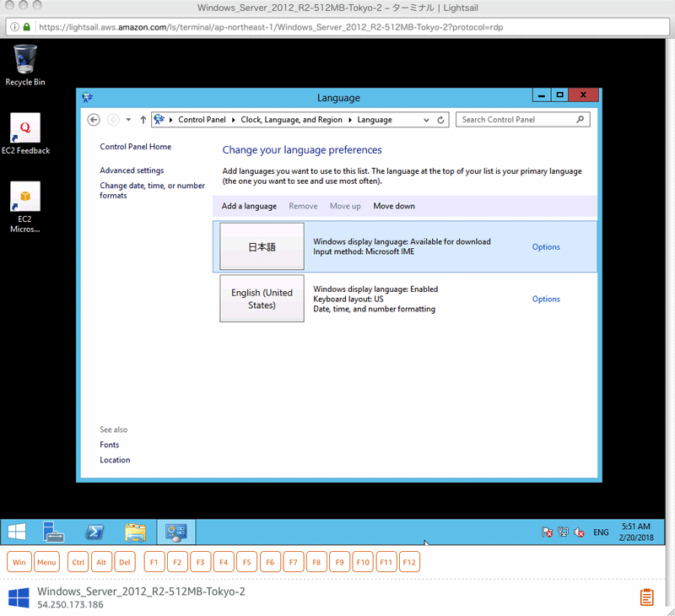Screen dimensions: 675x616
Task: Click the Win key button
Action: pos(19,562)
